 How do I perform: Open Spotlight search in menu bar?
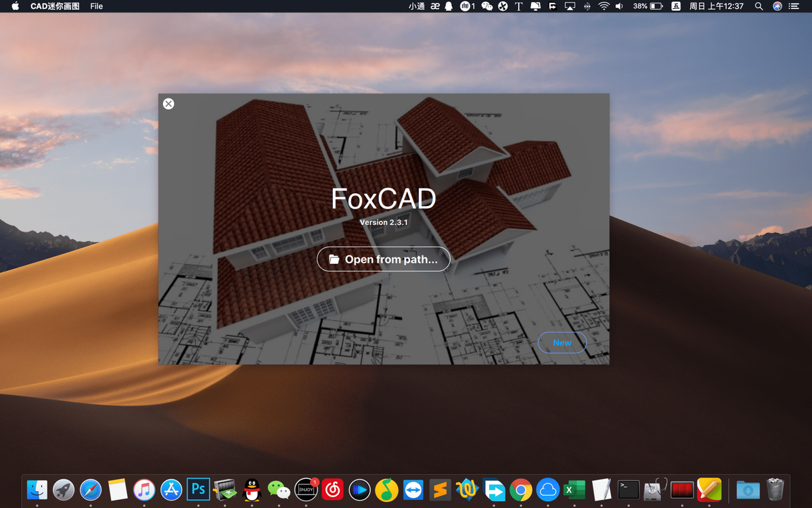point(759,6)
